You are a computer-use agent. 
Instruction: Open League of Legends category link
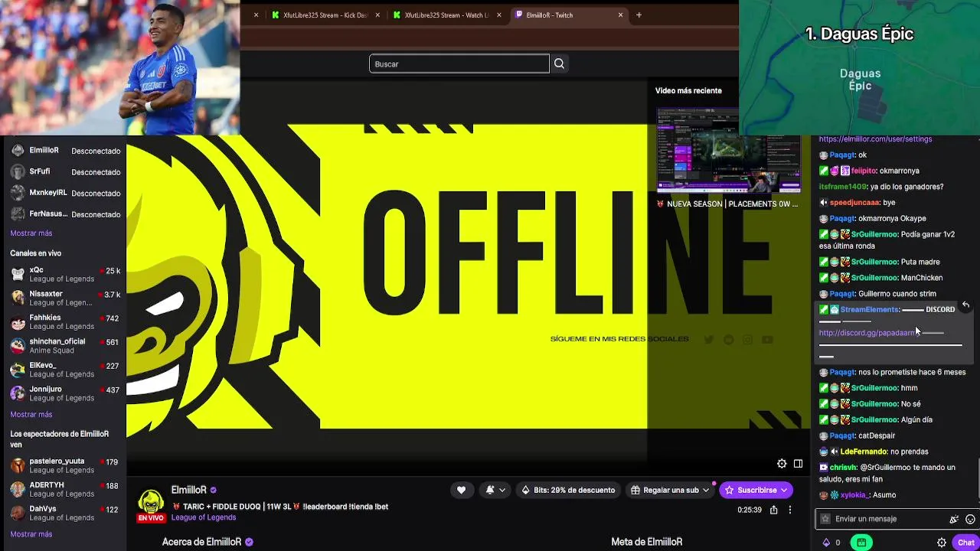pos(204,517)
